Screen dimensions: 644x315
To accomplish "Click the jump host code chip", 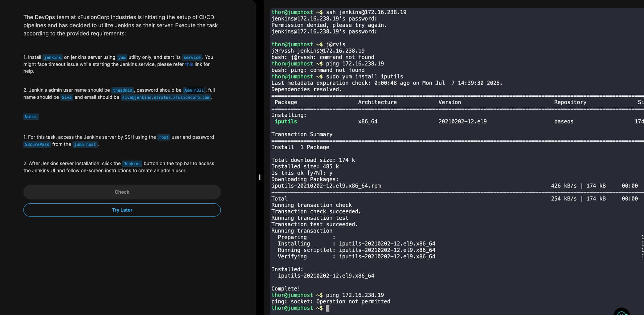I will click(85, 145).
